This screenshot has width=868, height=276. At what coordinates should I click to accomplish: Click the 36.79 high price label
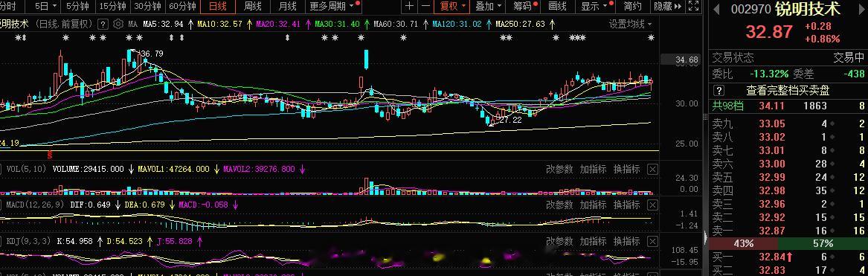[152, 54]
